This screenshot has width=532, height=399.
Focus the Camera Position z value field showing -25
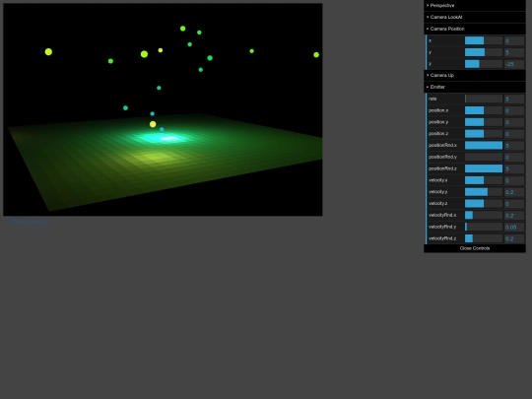[514, 64]
